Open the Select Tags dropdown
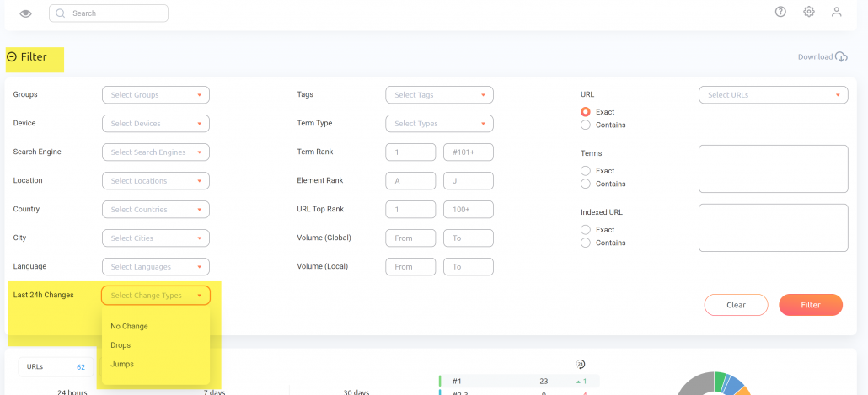 (439, 94)
